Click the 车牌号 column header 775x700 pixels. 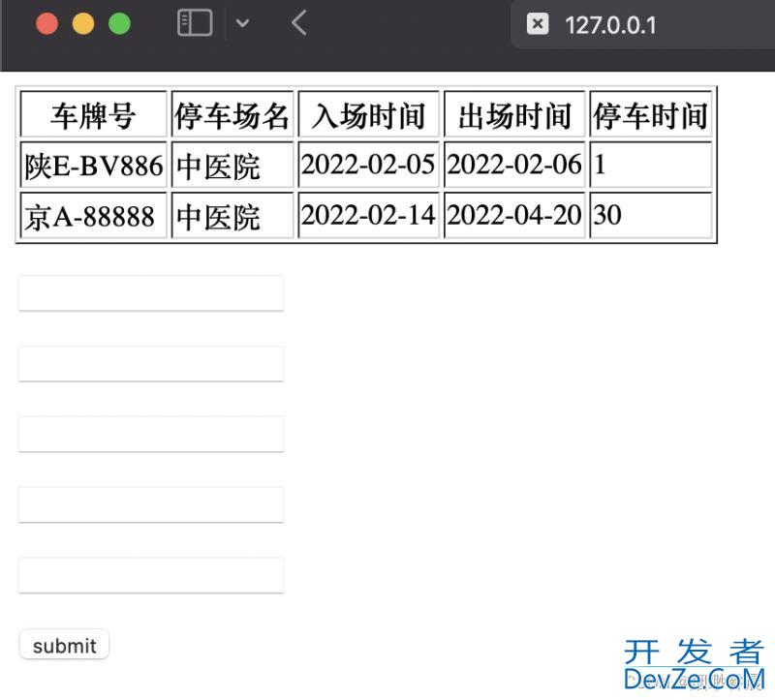click(93, 114)
